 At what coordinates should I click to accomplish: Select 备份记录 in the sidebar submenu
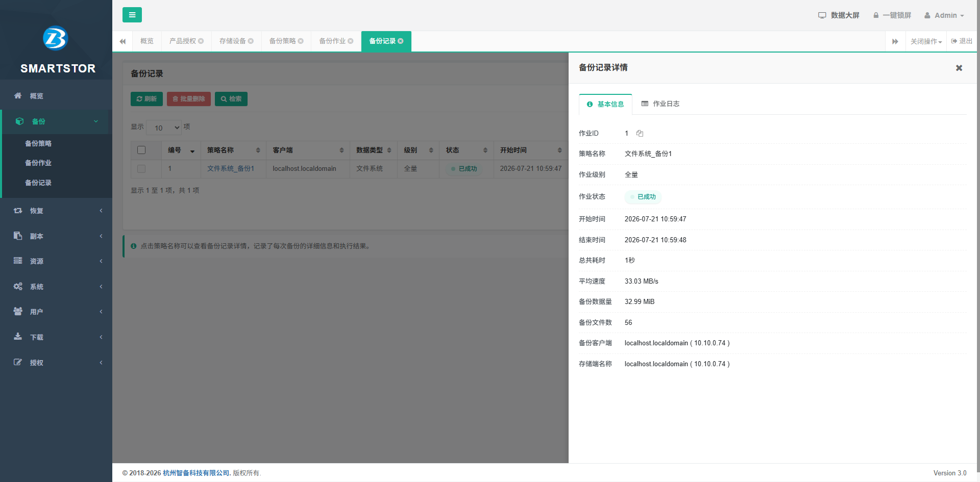pyautogui.click(x=38, y=183)
